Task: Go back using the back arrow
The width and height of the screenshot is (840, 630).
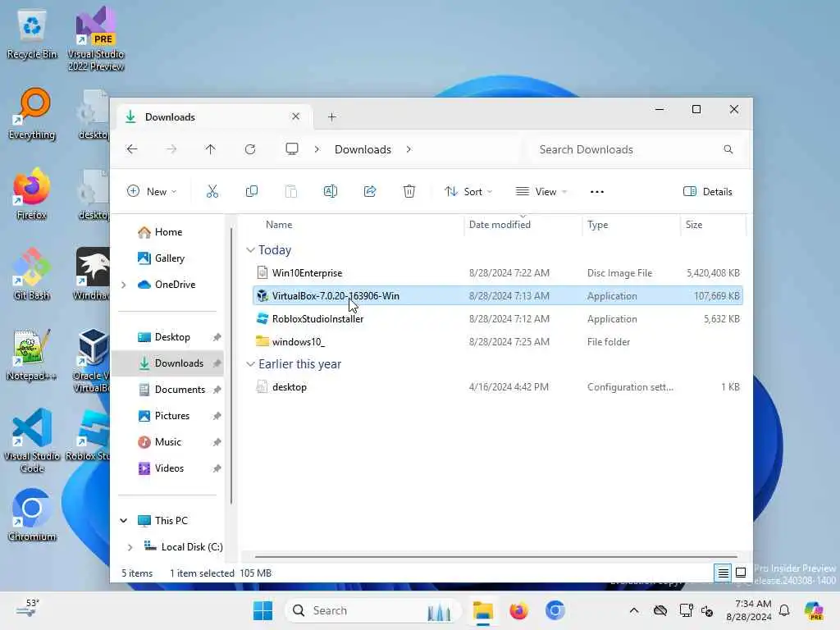Action: 132,149
